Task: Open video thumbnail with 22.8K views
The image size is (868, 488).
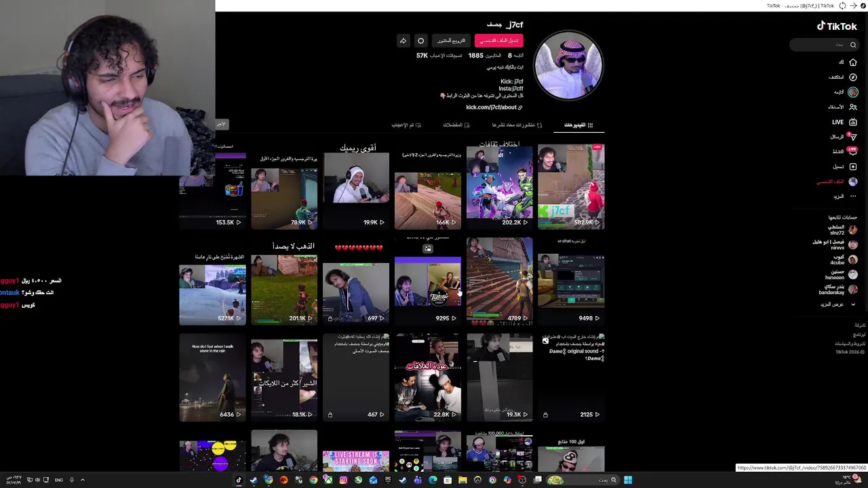Action: point(427,378)
